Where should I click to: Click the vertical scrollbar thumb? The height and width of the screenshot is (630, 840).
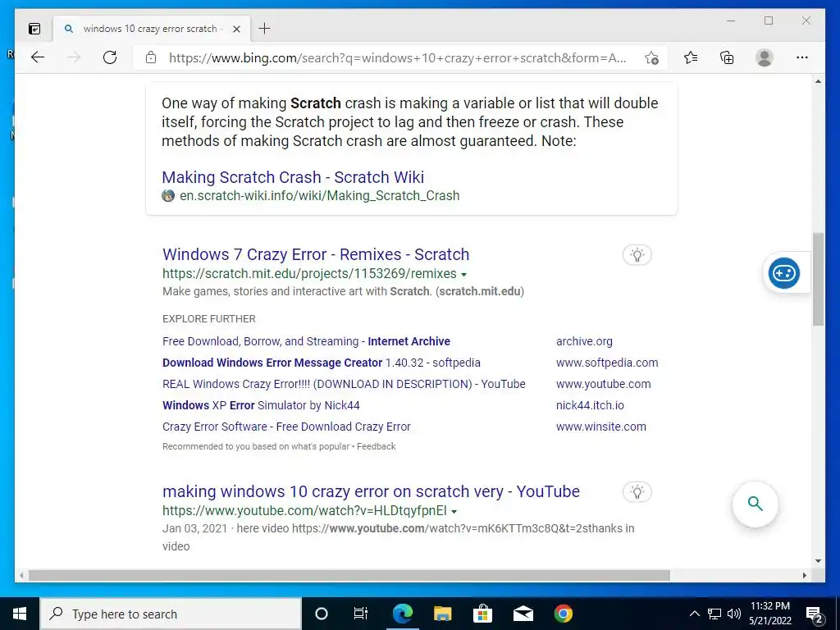coord(818,279)
